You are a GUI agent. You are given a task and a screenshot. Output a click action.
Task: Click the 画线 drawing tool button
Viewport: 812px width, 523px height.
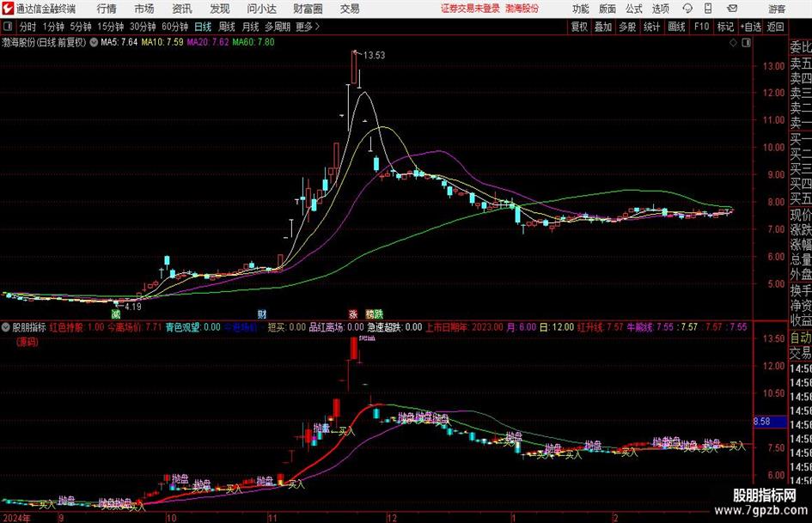click(x=676, y=27)
